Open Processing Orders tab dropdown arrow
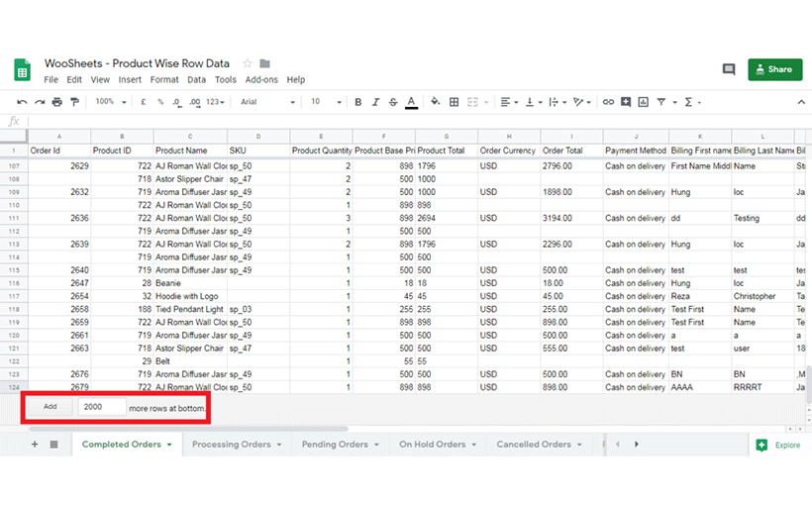 (279, 445)
